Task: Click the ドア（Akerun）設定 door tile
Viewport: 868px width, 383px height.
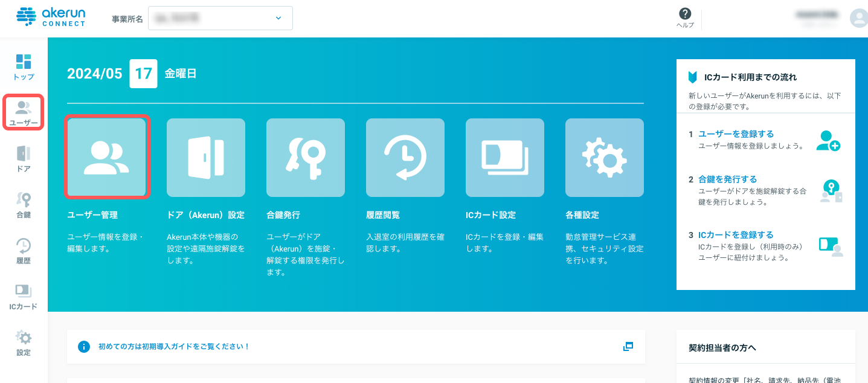Action: coord(206,158)
